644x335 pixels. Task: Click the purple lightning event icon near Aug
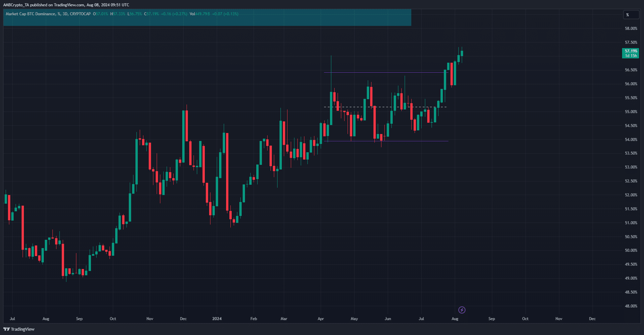(x=462, y=310)
